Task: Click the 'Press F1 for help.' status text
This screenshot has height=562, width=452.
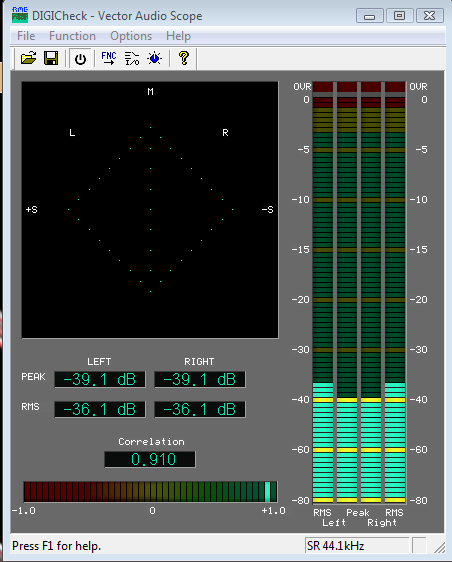Action: [57, 546]
